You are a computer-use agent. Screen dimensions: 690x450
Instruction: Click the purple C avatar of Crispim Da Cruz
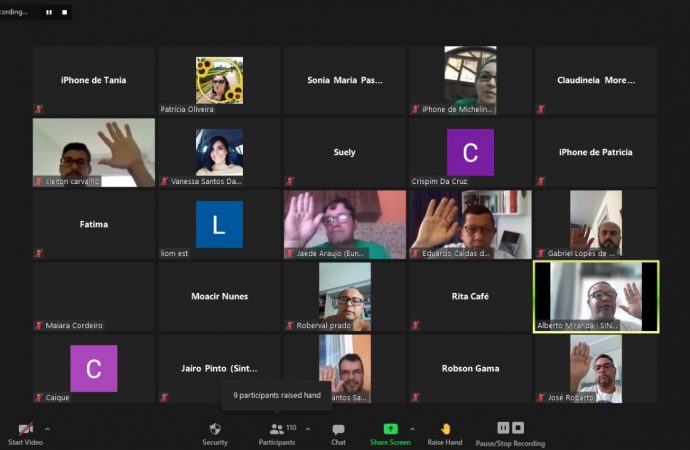point(470,152)
